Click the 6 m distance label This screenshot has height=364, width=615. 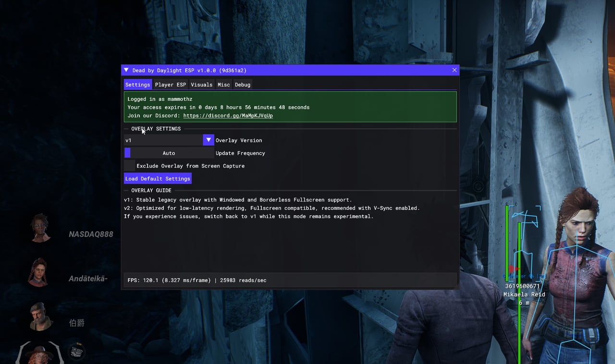tap(524, 303)
